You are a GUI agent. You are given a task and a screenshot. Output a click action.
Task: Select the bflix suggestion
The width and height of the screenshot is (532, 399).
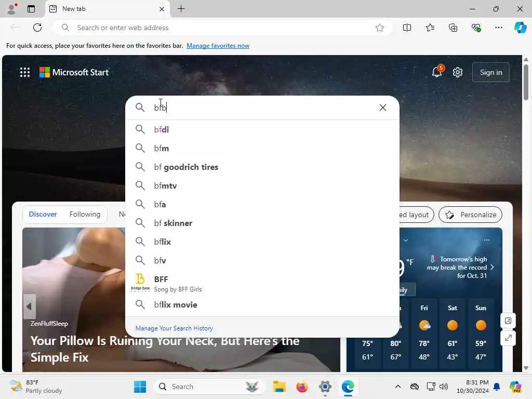(x=262, y=242)
